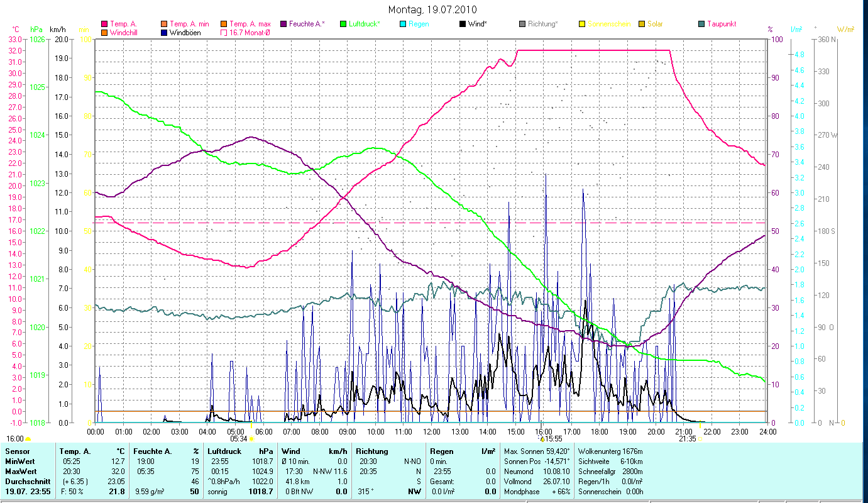This screenshot has height=503, width=868.
Task: Click the sun position marker at 15:55
Action: point(541,439)
